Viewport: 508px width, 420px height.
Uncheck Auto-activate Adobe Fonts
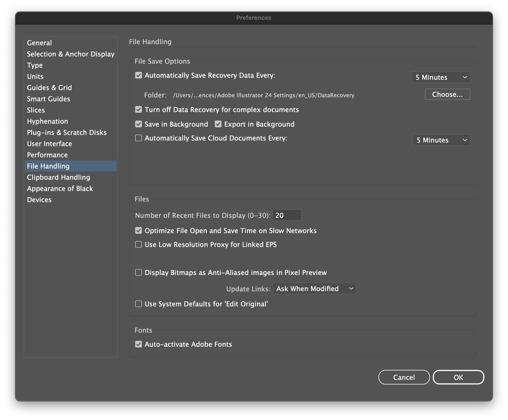coord(138,344)
